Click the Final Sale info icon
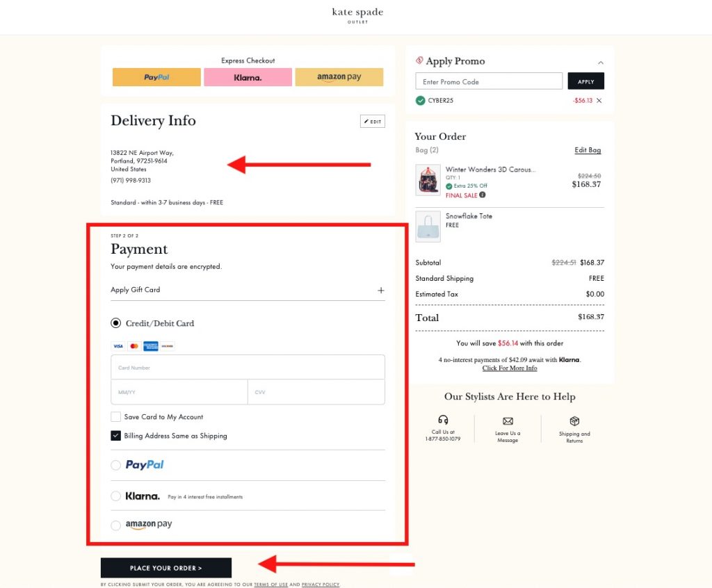The image size is (712, 588). click(483, 195)
